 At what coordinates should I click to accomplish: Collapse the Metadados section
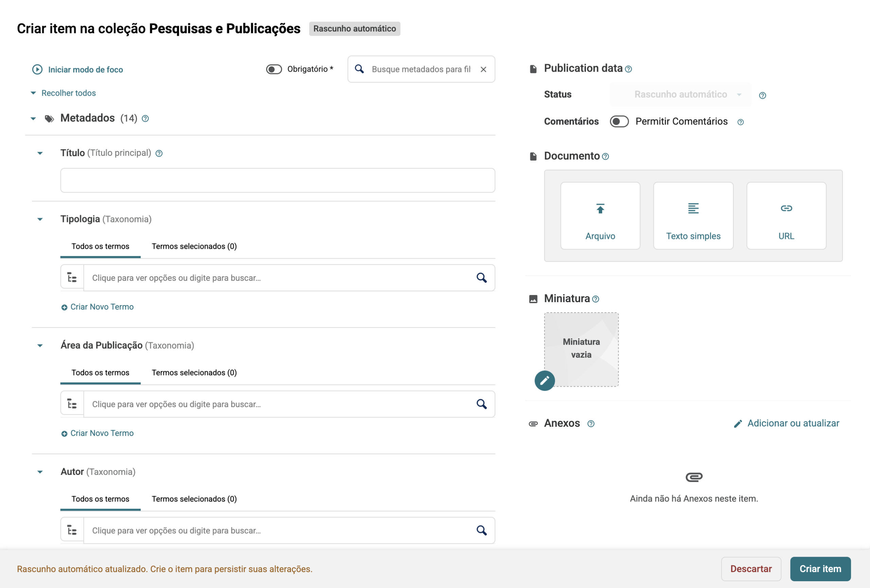click(x=33, y=118)
